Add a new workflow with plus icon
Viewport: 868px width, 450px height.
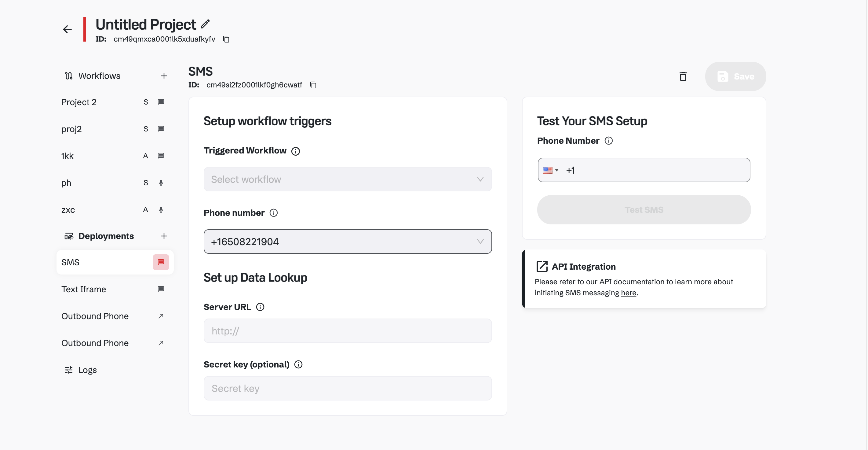[x=164, y=76]
